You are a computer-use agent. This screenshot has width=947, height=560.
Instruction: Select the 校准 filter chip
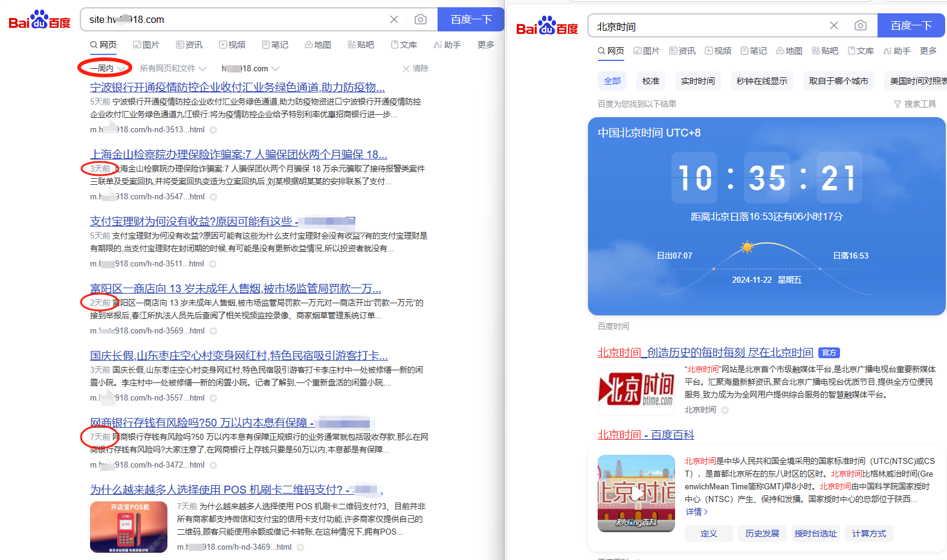tap(651, 81)
